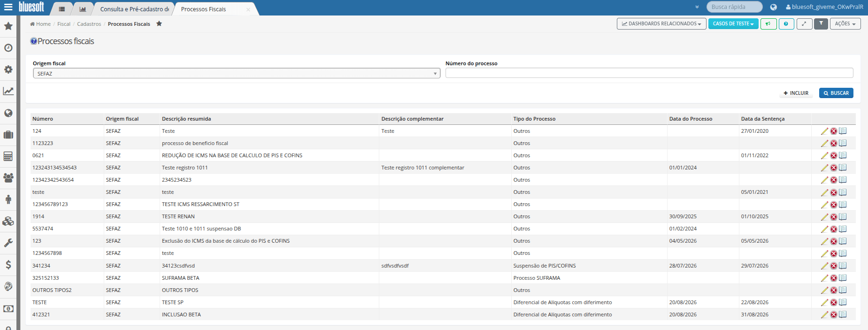The height and width of the screenshot is (330, 868).
Task: Edit process 123243134534543 with pencil
Action: (824, 168)
